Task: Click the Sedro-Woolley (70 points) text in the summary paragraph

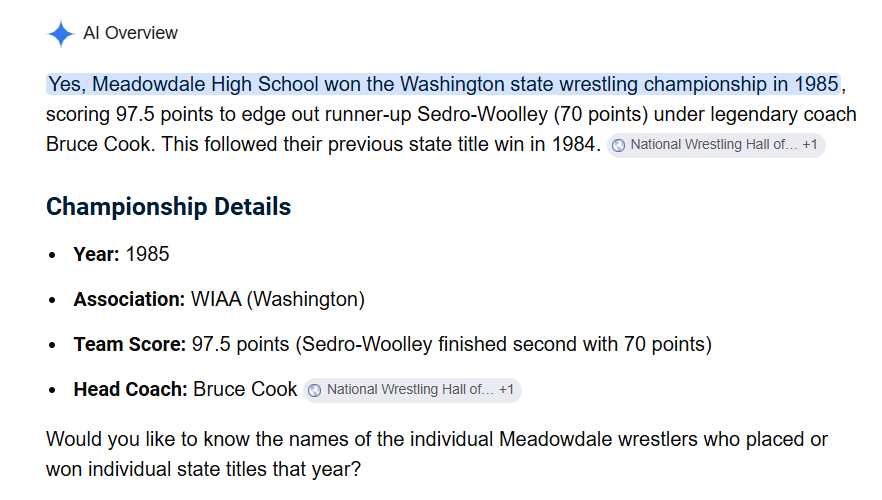Action: click(532, 115)
